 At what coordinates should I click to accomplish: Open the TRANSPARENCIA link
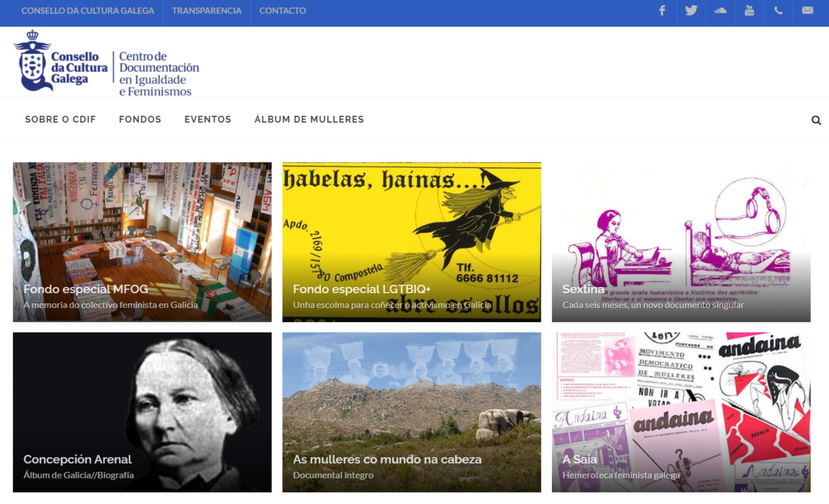click(207, 11)
